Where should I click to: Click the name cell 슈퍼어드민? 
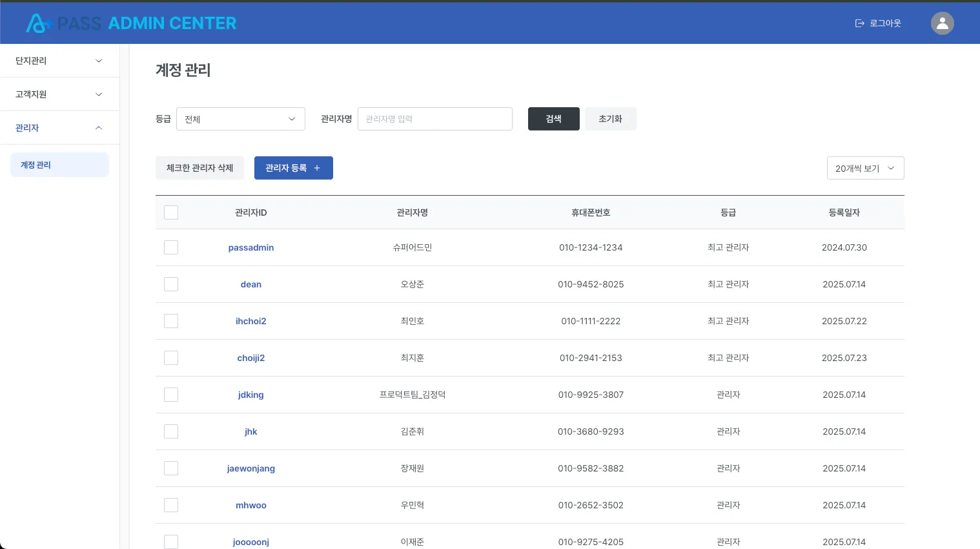[x=413, y=247]
